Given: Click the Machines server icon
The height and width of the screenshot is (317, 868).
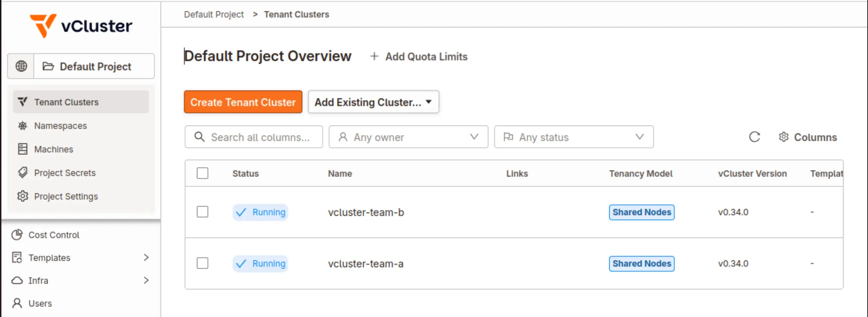Looking at the screenshot, I should pos(22,149).
